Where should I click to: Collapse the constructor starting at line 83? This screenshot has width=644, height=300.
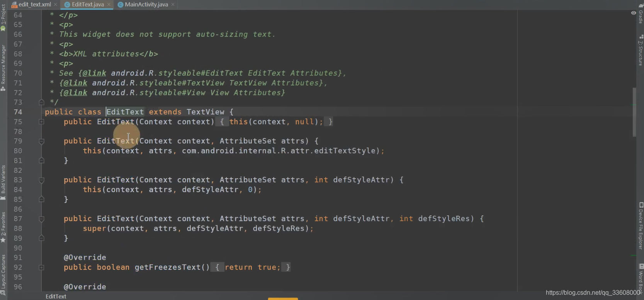(x=41, y=180)
